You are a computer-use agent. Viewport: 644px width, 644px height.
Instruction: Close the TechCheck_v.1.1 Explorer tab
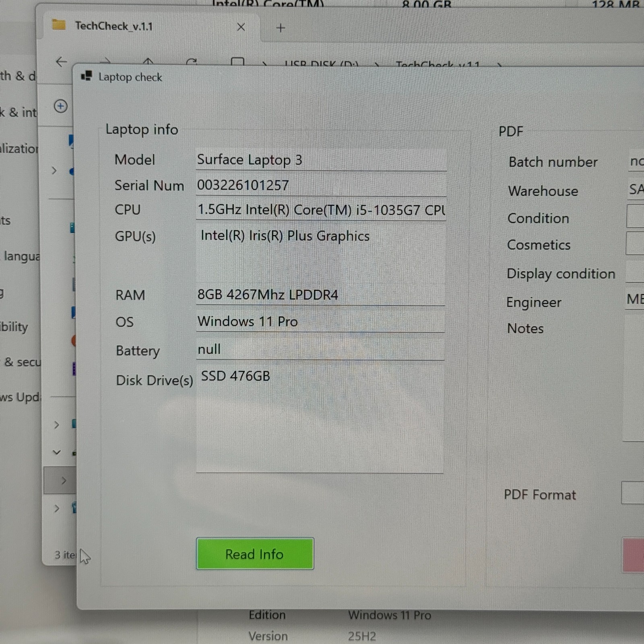click(x=241, y=27)
